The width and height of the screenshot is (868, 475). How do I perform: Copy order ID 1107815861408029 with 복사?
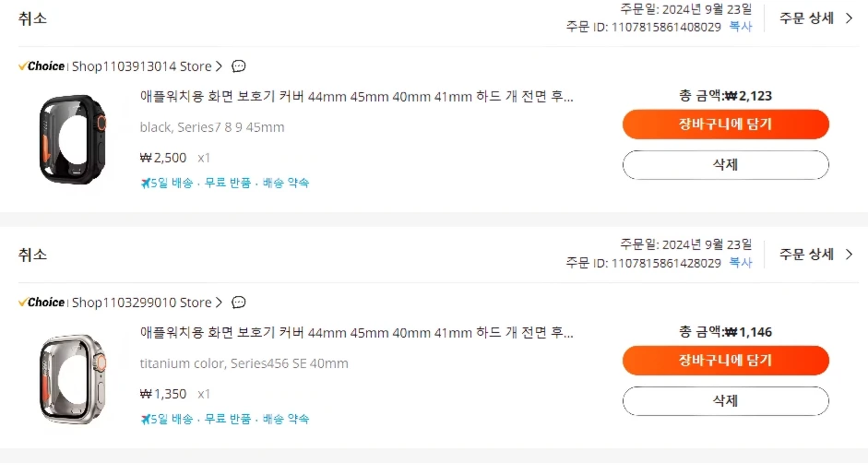741,27
